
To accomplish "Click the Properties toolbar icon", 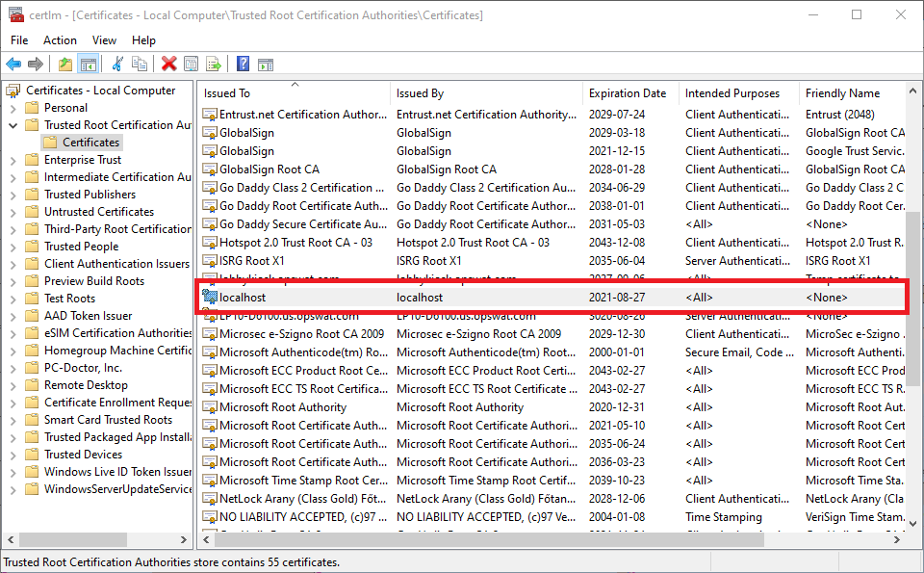I will tap(191, 64).
